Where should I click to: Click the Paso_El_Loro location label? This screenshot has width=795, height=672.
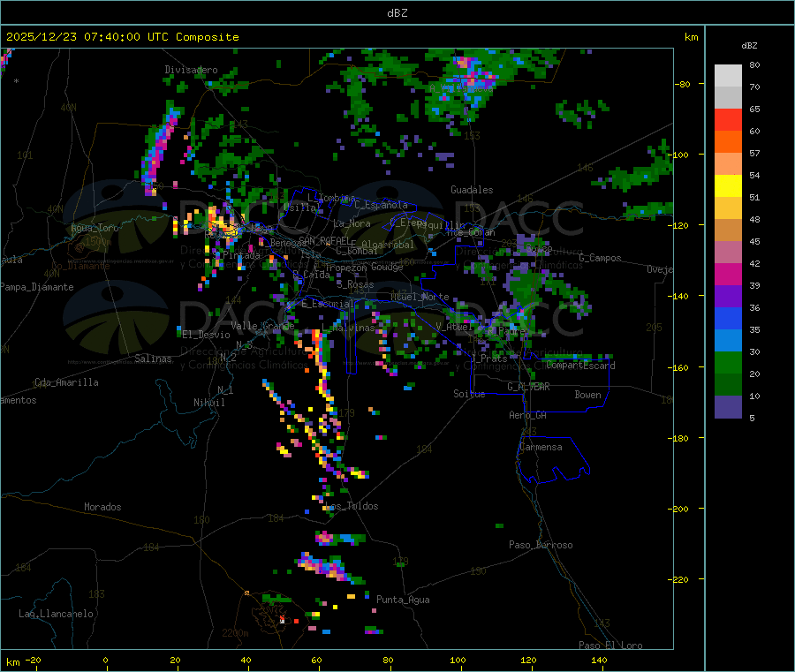coord(610,646)
